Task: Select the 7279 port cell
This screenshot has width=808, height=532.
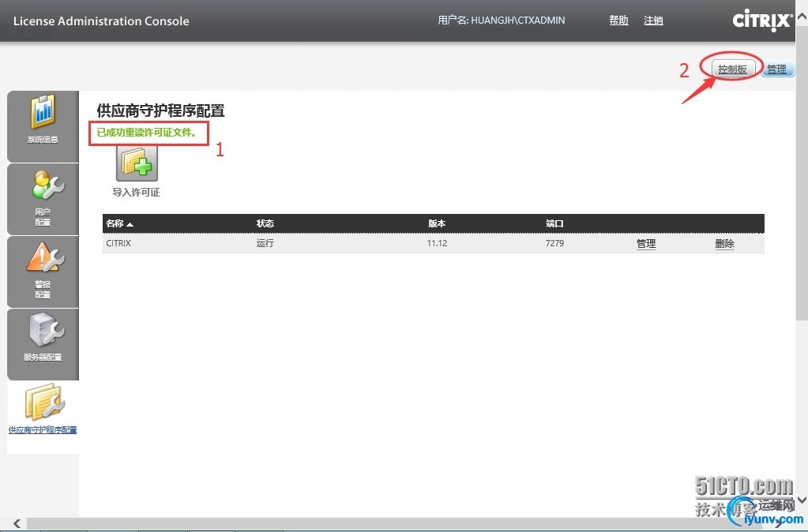Action: tap(555, 243)
